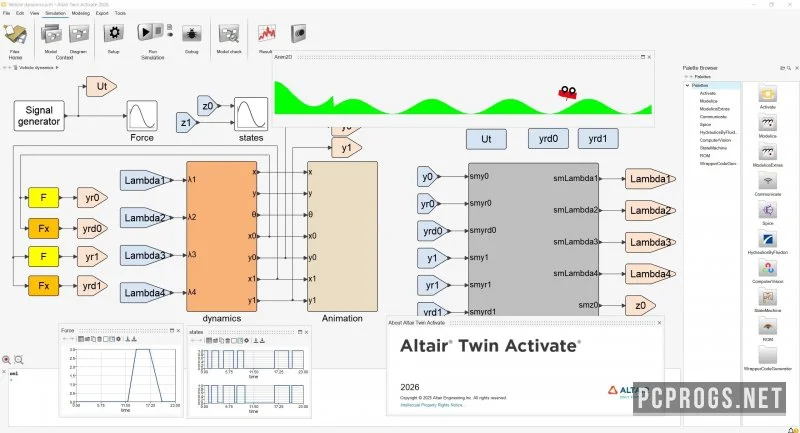Open the Results plot icon
Viewport: 800px width, 433px height.
[266, 34]
